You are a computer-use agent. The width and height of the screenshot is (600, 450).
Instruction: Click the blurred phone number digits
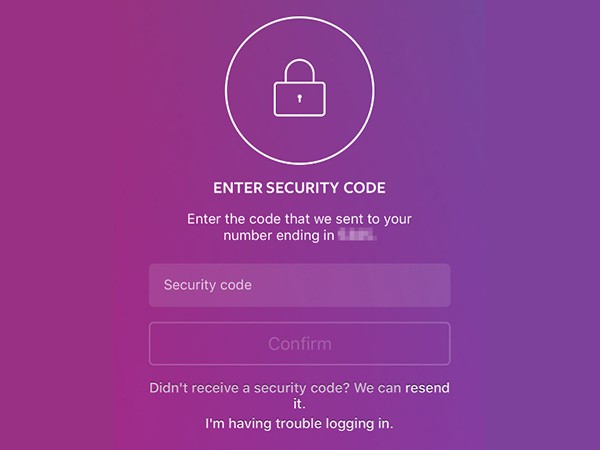pyautogui.click(x=357, y=235)
